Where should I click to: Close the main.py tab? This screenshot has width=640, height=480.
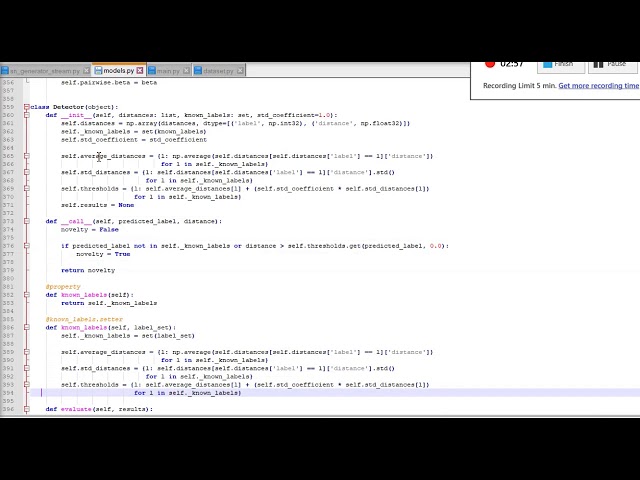coord(186,71)
